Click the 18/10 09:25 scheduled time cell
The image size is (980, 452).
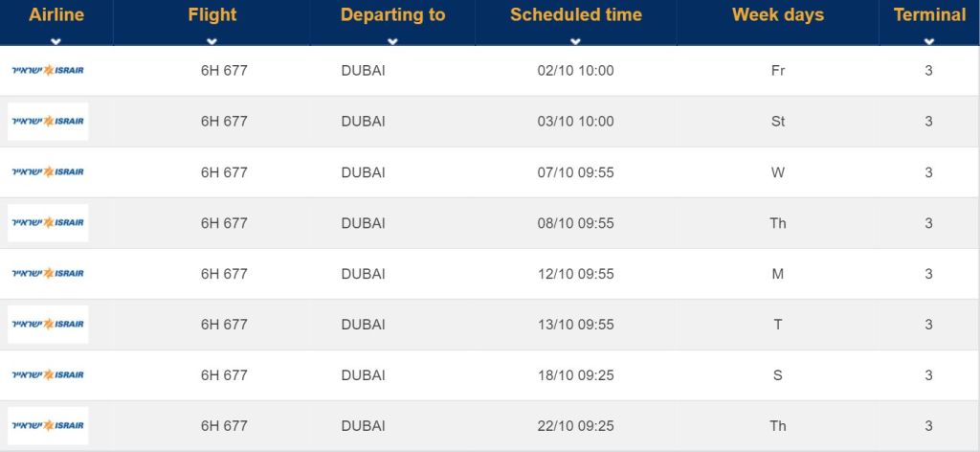pos(575,375)
